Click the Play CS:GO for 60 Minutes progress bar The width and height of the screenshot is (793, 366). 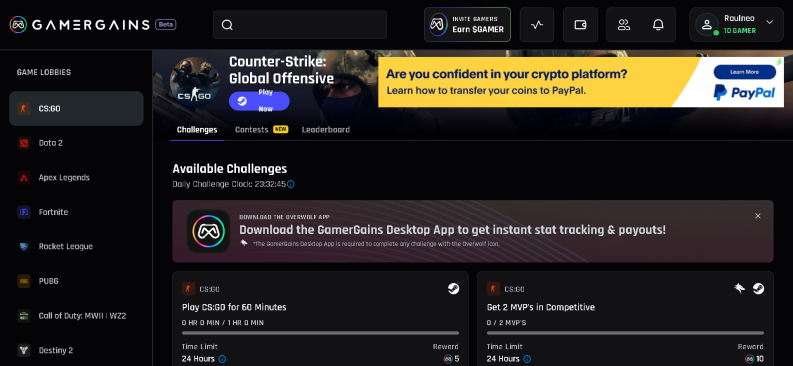click(321, 333)
